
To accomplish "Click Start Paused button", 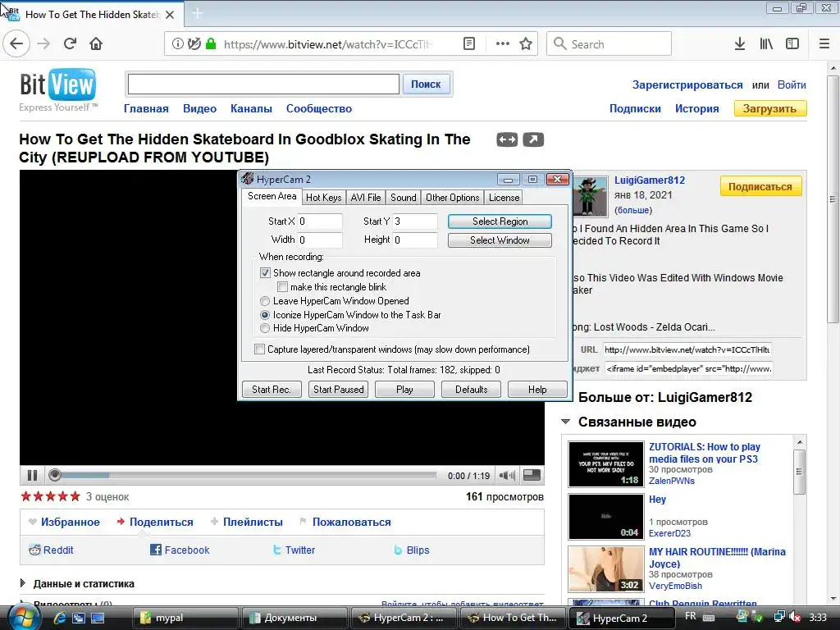I will (x=339, y=390).
